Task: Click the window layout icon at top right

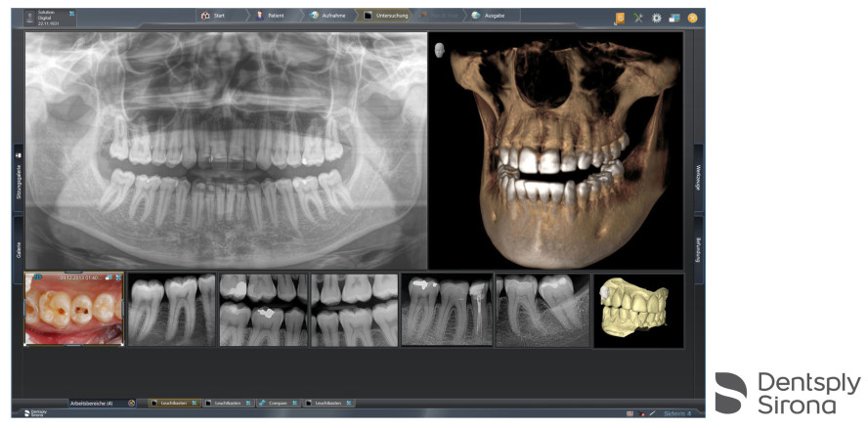Action: click(673, 18)
